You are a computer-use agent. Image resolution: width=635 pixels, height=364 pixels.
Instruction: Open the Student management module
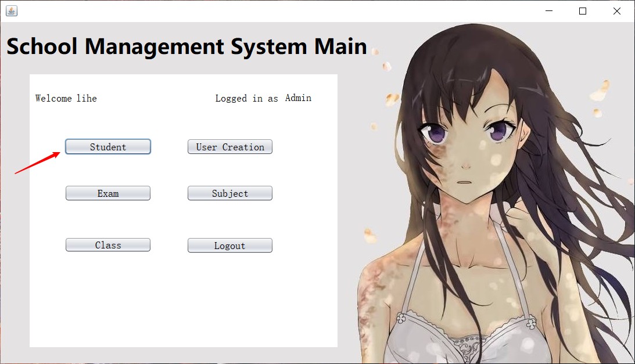click(x=108, y=147)
